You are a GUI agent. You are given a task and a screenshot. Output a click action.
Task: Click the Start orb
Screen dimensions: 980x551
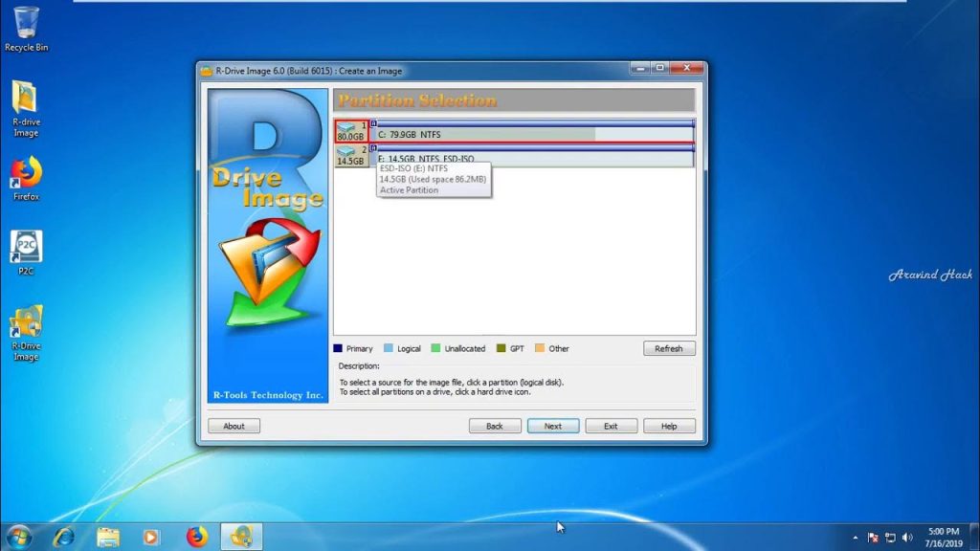[x=17, y=536]
